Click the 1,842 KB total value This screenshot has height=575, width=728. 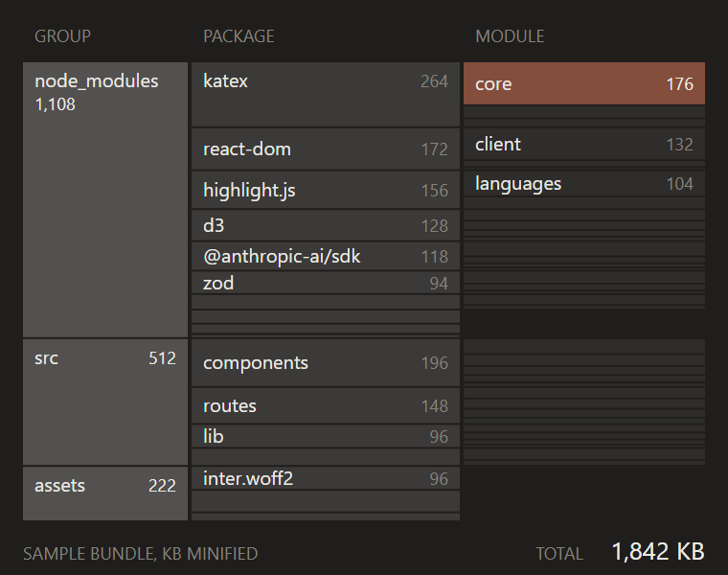658,552
